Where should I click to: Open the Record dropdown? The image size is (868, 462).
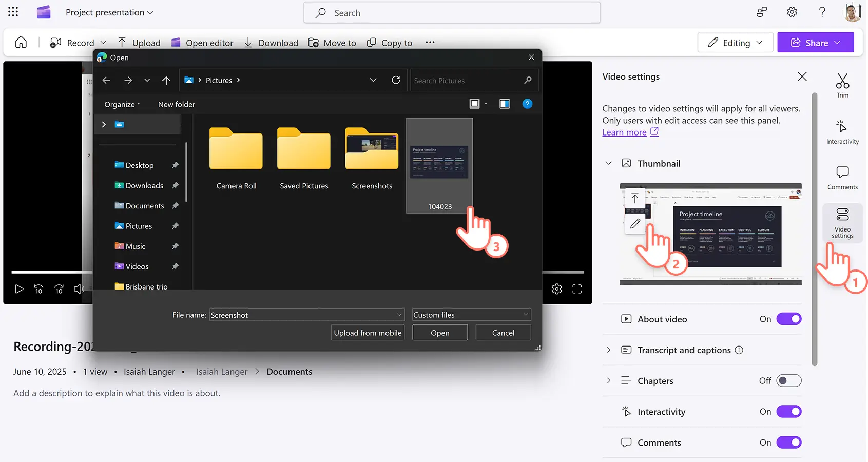pyautogui.click(x=103, y=43)
